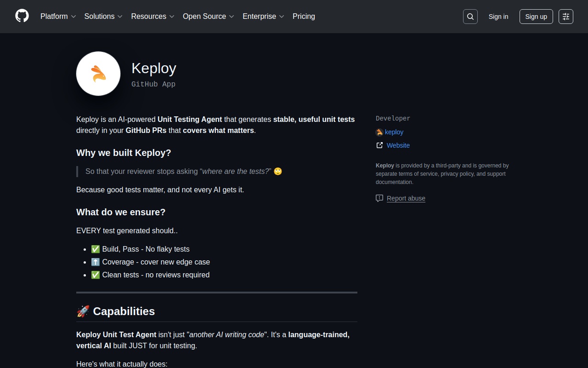Click 'Because good tests matter' sentence
The width and height of the screenshot is (588, 368).
click(x=160, y=190)
